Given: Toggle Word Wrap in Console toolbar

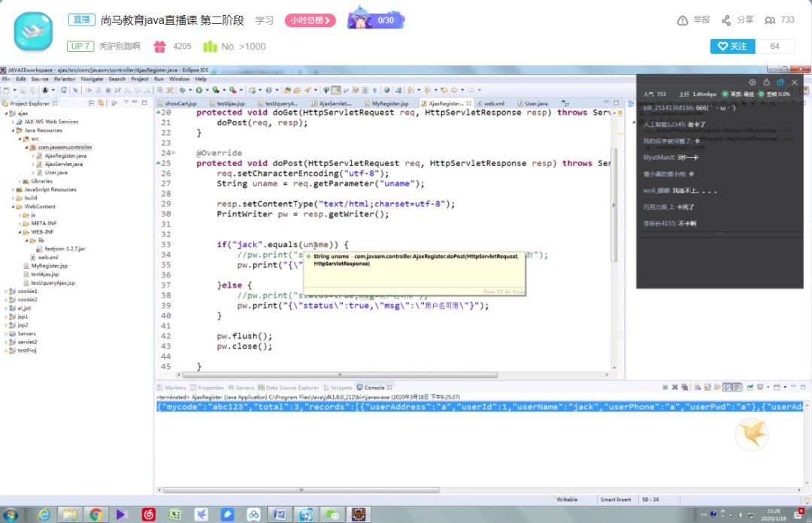Looking at the screenshot, I should pos(717,387).
